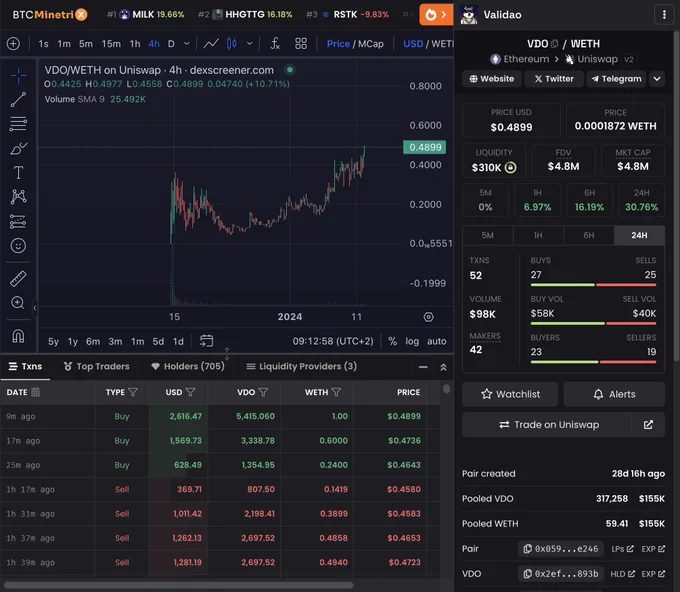The width and height of the screenshot is (680, 592).
Task: Filter transactions by VDO amount
Action: coord(263,392)
